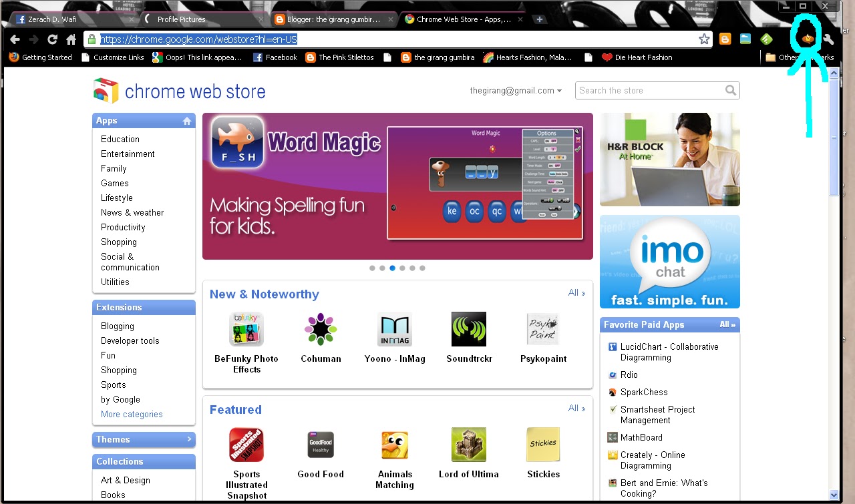Open the orange crown extension icon

tap(808, 39)
